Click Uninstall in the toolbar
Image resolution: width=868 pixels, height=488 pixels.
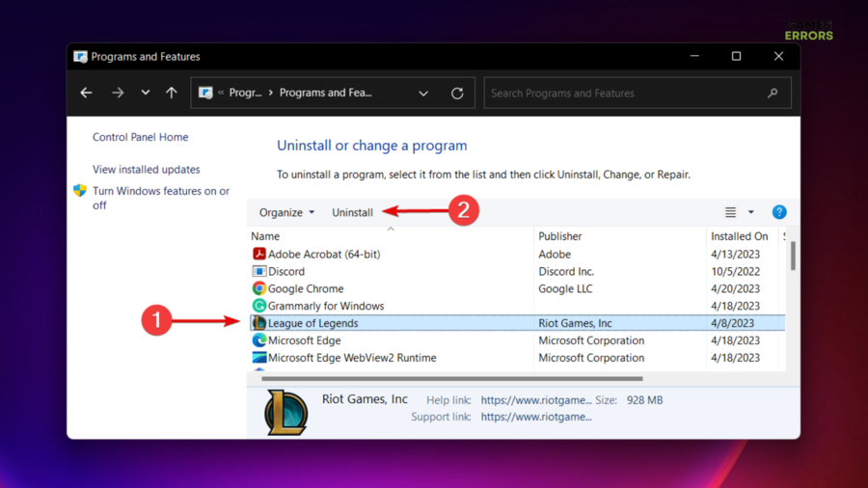coord(352,213)
